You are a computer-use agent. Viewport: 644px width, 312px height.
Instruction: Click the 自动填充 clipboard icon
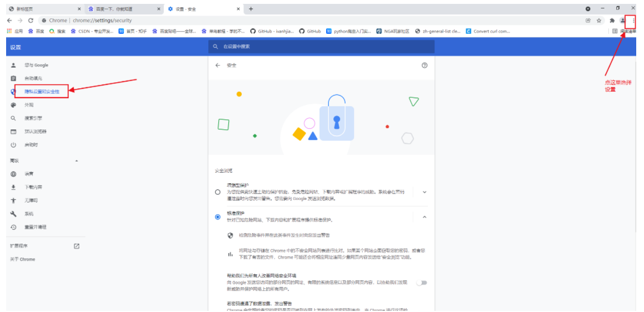pyautogui.click(x=13, y=78)
